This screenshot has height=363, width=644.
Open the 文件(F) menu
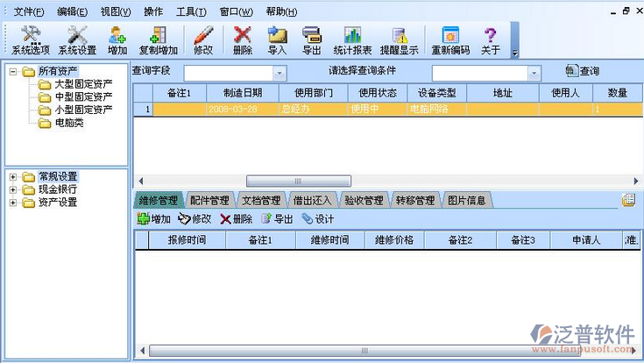point(29,11)
